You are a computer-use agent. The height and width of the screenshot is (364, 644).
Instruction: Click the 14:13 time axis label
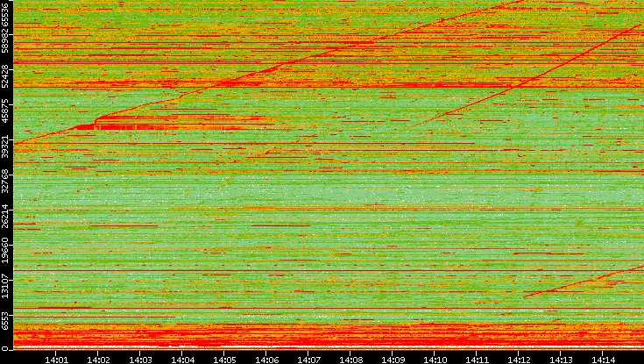tap(562, 359)
